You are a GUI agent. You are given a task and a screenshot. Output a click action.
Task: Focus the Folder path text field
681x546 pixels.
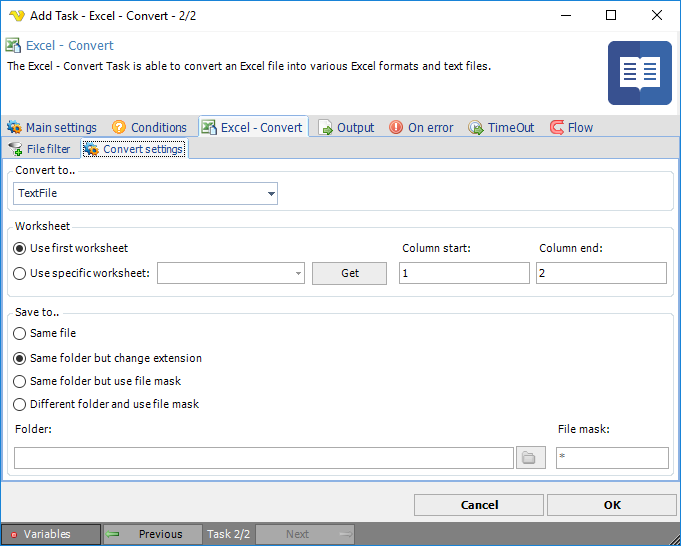click(x=264, y=458)
